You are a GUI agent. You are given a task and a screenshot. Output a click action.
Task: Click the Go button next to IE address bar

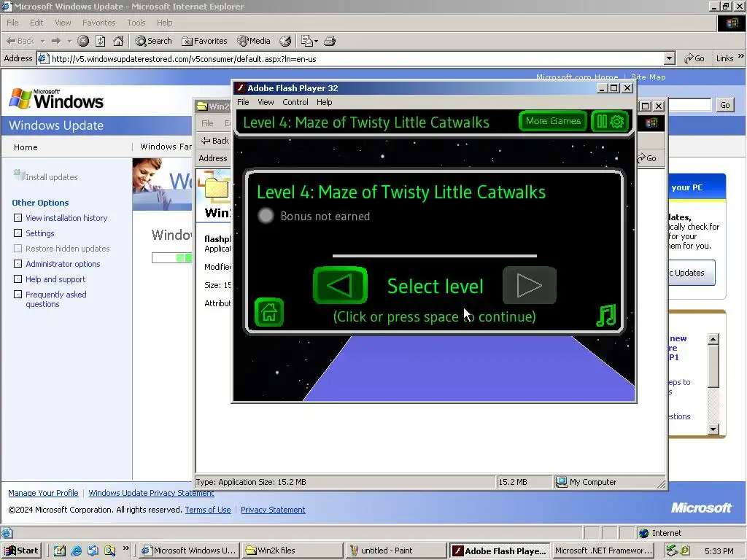tap(694, 58)
